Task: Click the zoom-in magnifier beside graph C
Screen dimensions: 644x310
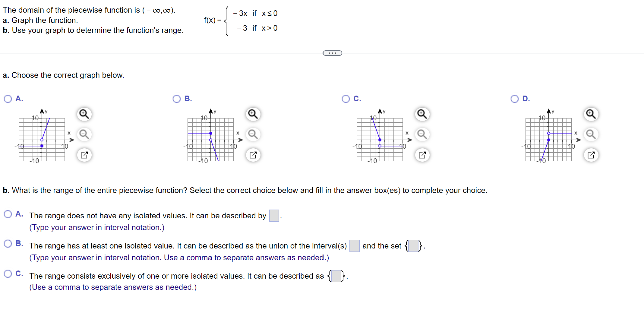Action: [422, 114]
